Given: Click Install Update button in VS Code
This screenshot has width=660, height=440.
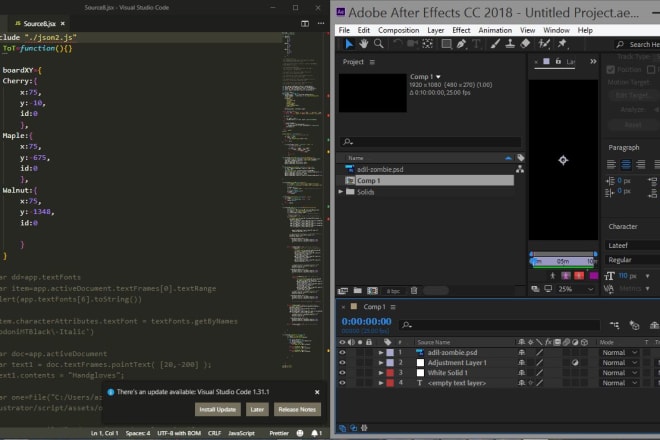Looking at the screenshot, I should [218, 409].
